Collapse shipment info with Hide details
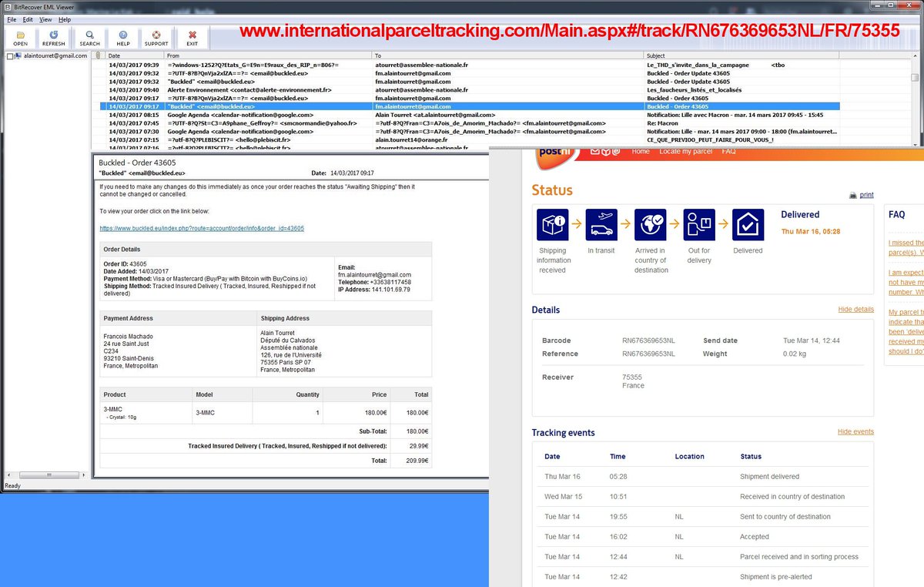The image size is (924, 587). click(x=855, y=309)
